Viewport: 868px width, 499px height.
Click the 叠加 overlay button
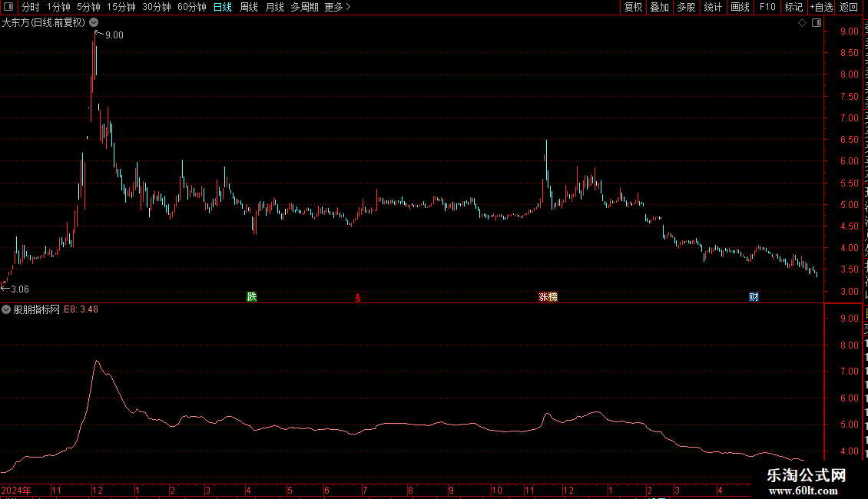(x=660, y=7)
